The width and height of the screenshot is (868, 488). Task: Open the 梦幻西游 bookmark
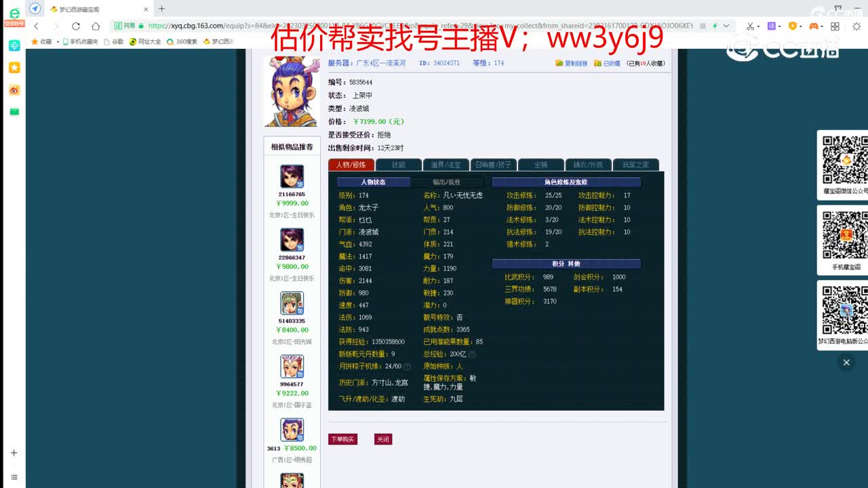(218, 41)
